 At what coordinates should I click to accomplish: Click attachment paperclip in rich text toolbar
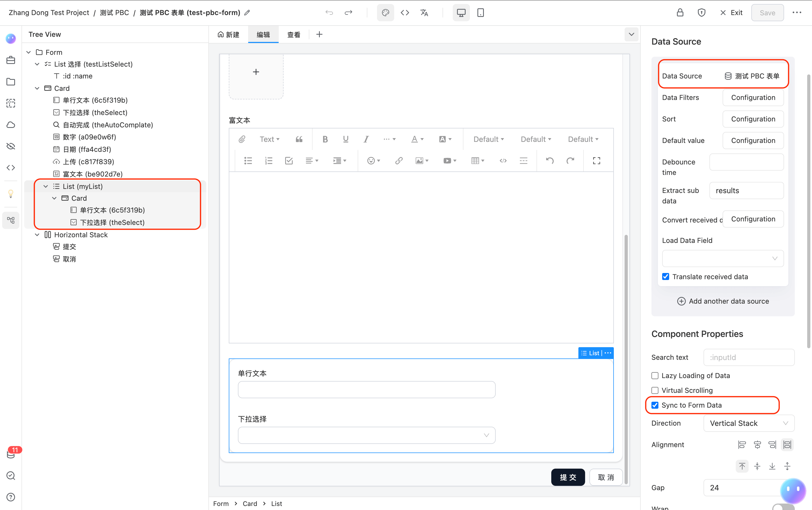pos(242,139)
